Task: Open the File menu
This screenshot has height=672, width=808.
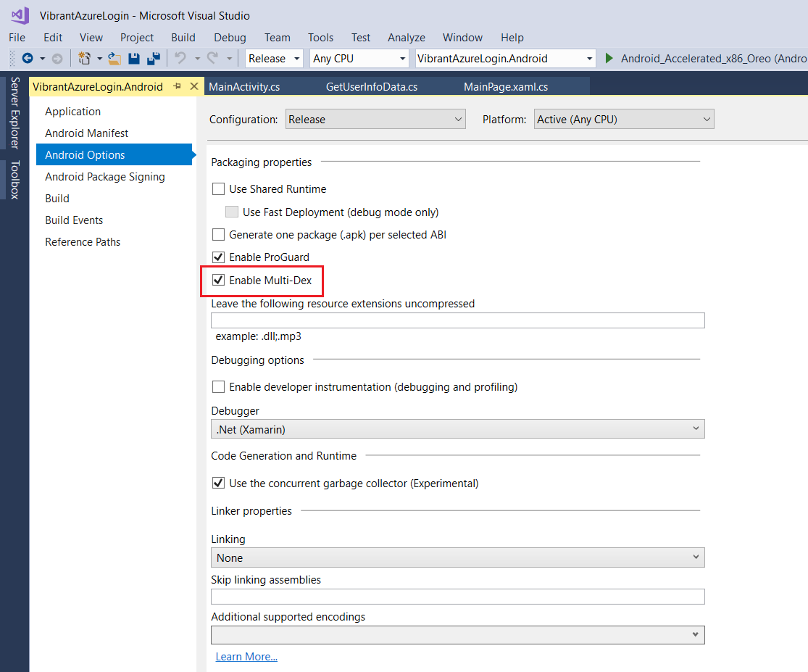Action: 17,38
